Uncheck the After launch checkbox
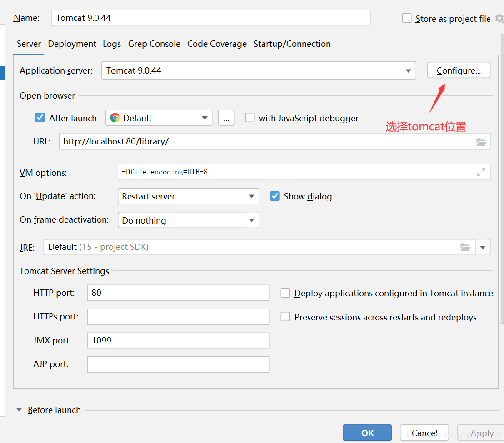This screenshot has height=443, width=504. (x=40, y=118)
